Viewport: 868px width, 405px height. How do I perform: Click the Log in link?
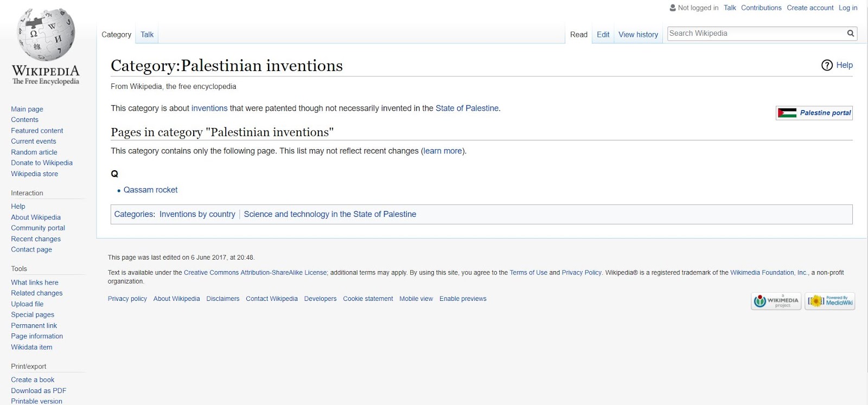click(x=848, y=8)
